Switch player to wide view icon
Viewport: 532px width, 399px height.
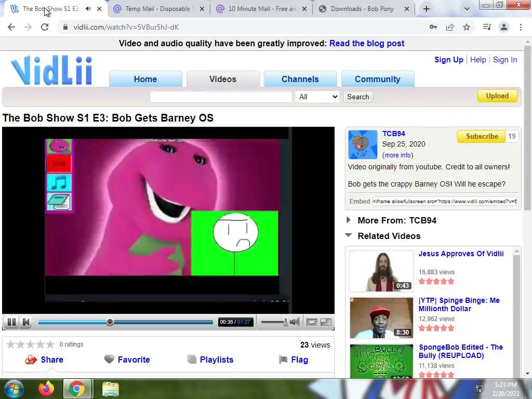coord(312,322)
